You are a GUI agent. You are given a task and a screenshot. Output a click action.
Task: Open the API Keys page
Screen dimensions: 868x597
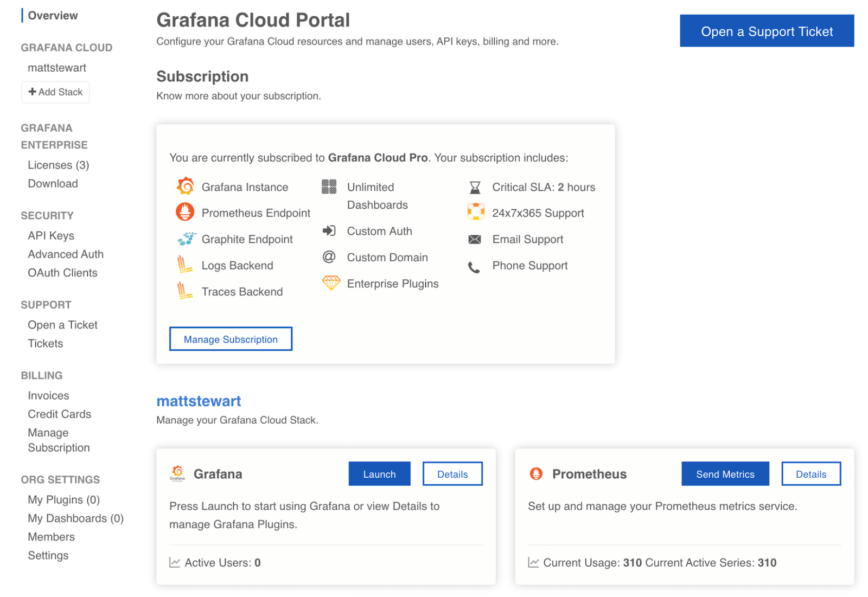50,235
